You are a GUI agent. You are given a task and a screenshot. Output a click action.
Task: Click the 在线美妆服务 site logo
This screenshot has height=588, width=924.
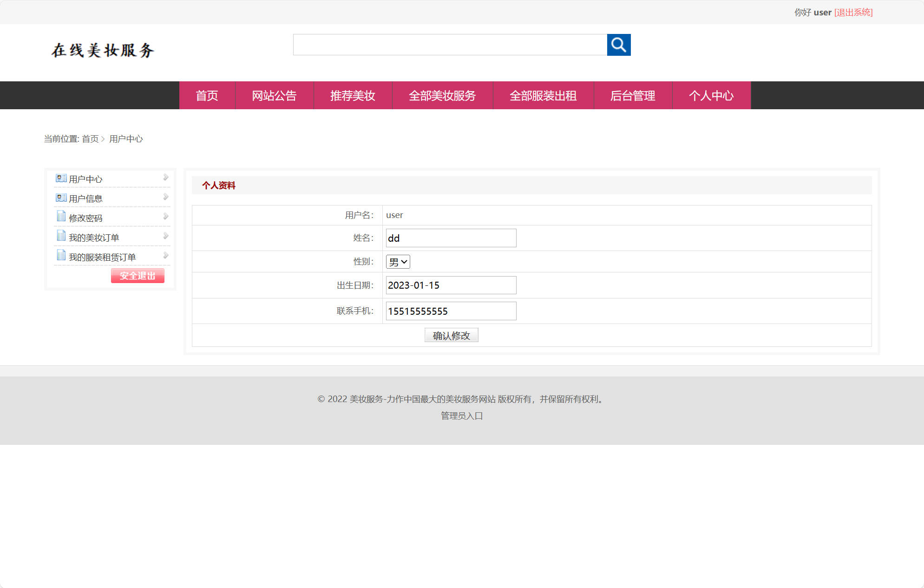pyautogui.click(x=103, y=50)
